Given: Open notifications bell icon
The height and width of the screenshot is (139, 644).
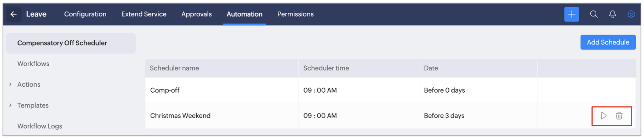Looking at the screenshot, I should point(612,14).
